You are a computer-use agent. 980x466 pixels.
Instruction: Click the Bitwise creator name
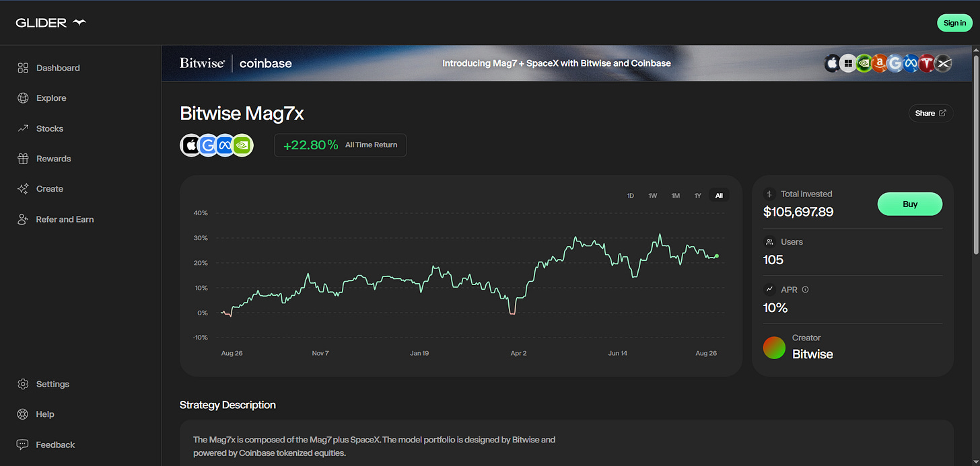tap(812, 354)
